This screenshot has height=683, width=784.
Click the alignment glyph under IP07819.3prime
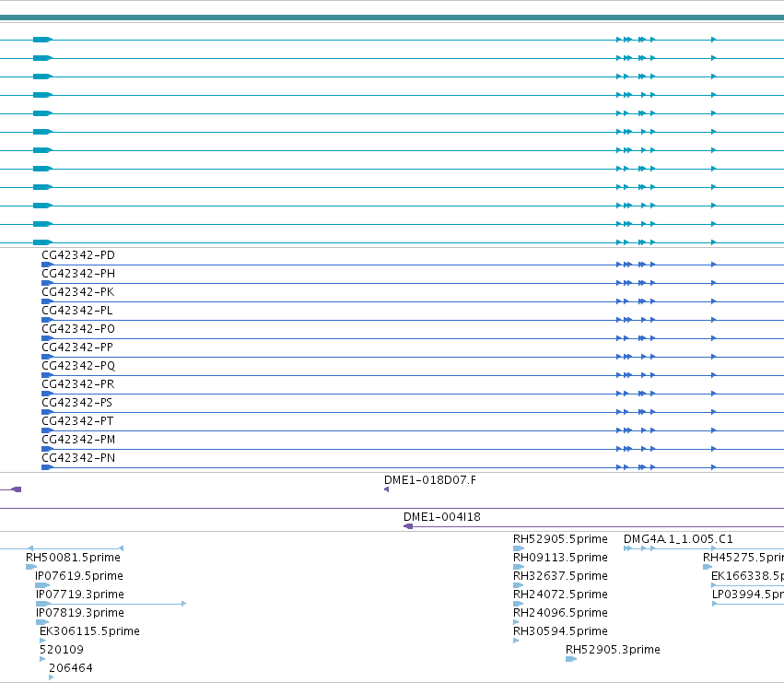42,622
